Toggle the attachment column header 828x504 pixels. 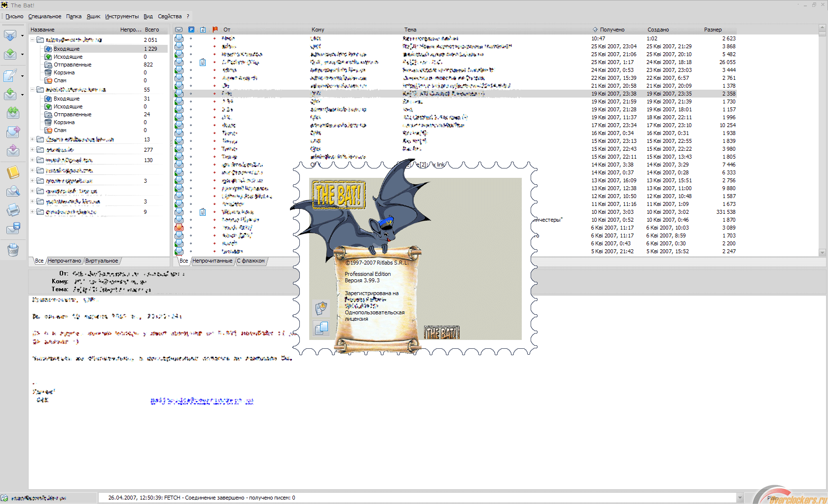coord(203,30)
